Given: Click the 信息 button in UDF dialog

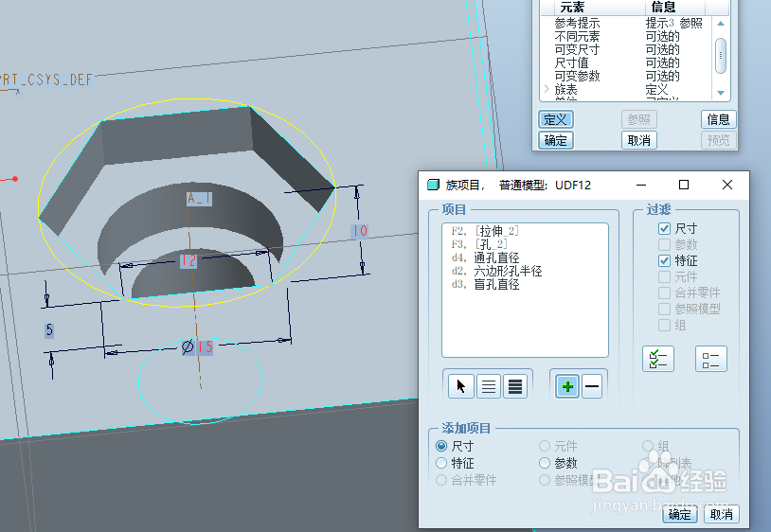Looking at the screenshot, I should click(718, 119).
